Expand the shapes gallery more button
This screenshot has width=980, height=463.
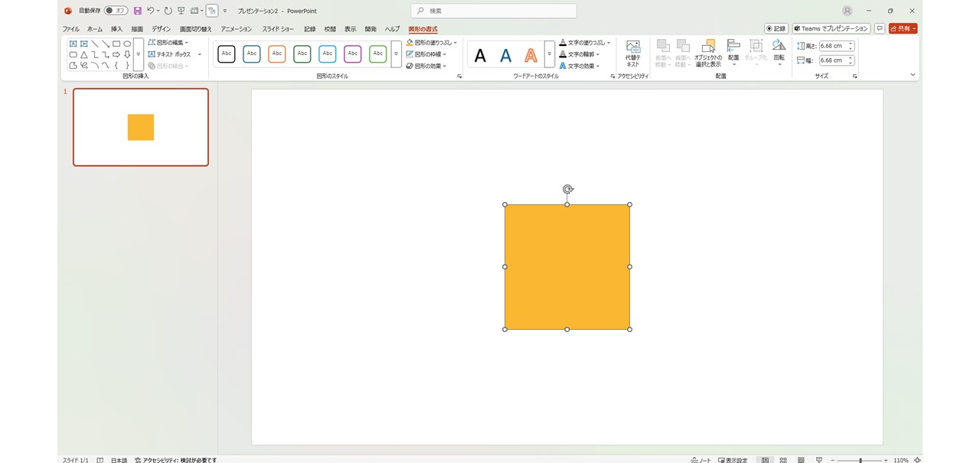coord(139,54)
